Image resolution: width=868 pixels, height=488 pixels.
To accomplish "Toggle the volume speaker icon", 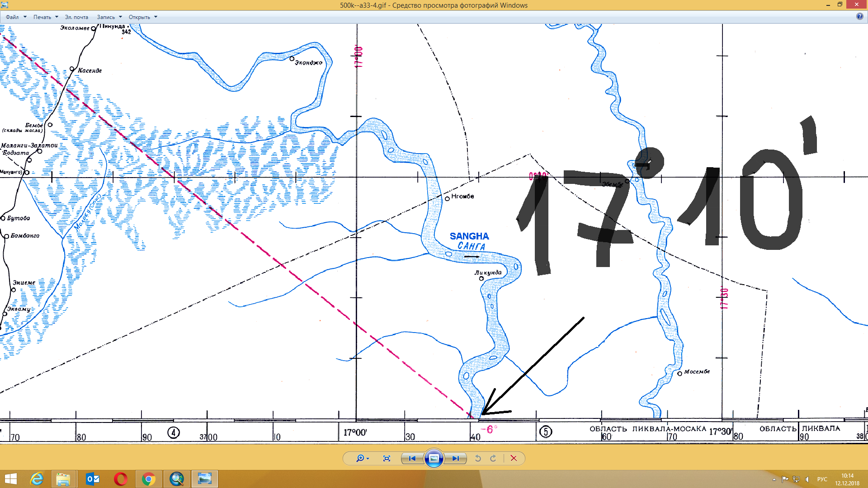I will 807,479.
